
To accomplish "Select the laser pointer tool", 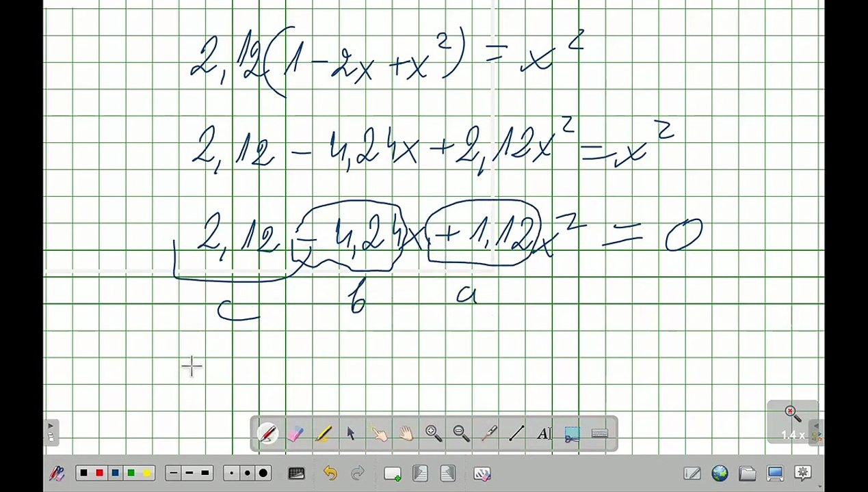I will click(x=489, y=433).
